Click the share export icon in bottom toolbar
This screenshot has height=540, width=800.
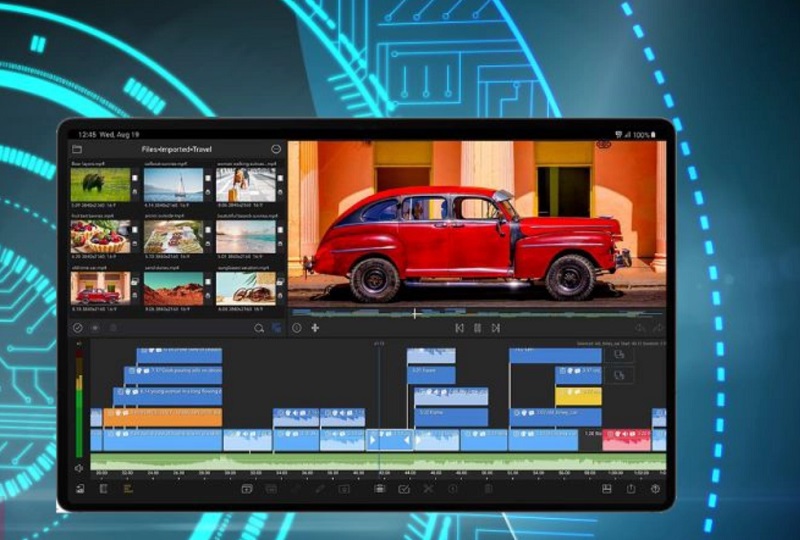631,489
